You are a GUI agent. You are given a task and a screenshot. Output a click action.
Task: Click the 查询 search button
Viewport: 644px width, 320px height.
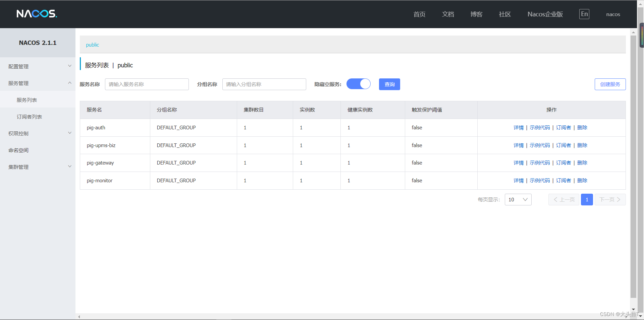pyautogui.click(x=389, y=84)
